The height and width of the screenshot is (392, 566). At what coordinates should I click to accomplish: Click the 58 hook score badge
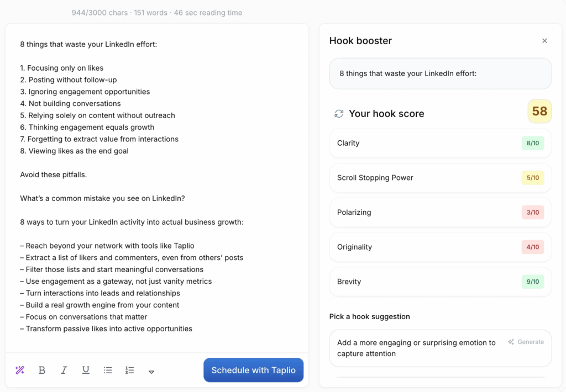[539, 111]
